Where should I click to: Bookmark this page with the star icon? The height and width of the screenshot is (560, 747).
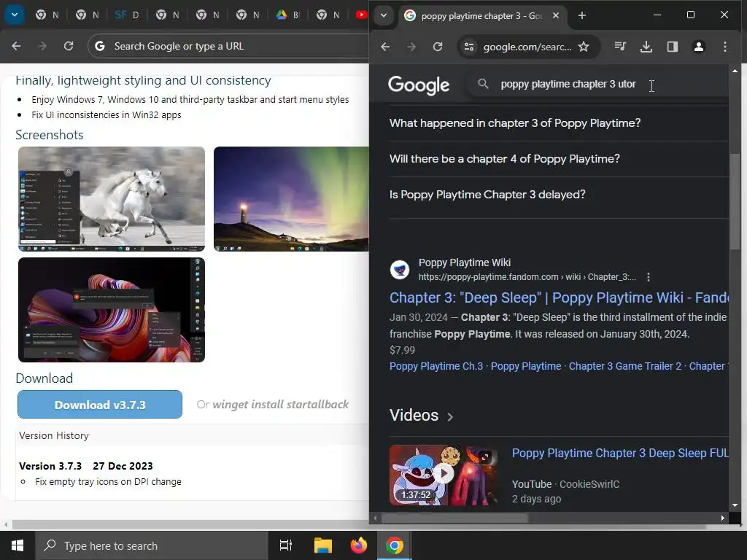tap(584, 47)
